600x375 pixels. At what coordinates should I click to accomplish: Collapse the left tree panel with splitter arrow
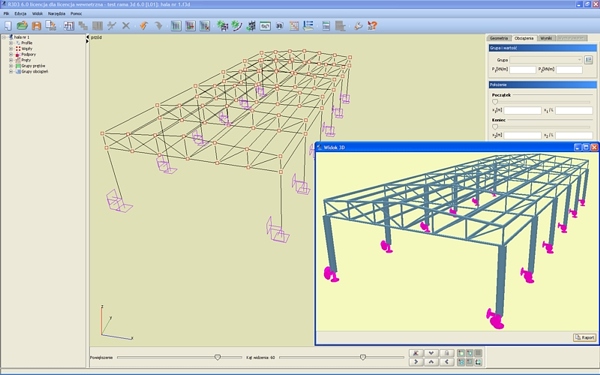pos(87,37)
